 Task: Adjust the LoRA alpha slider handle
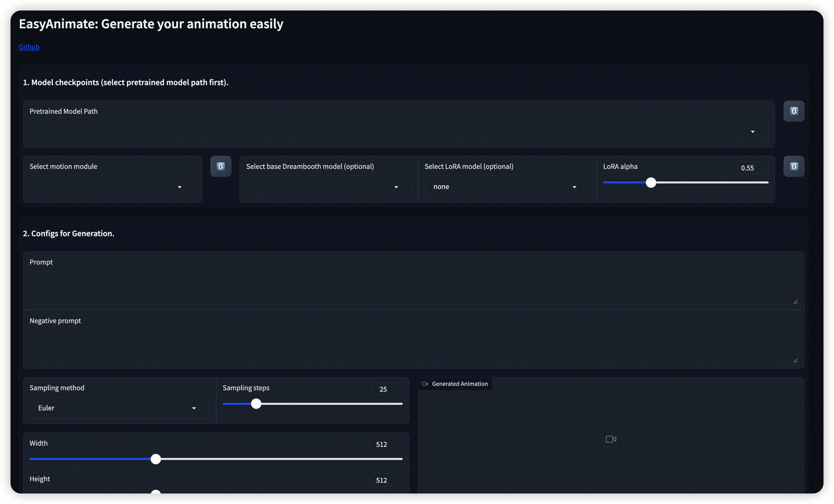click(650, 182)
